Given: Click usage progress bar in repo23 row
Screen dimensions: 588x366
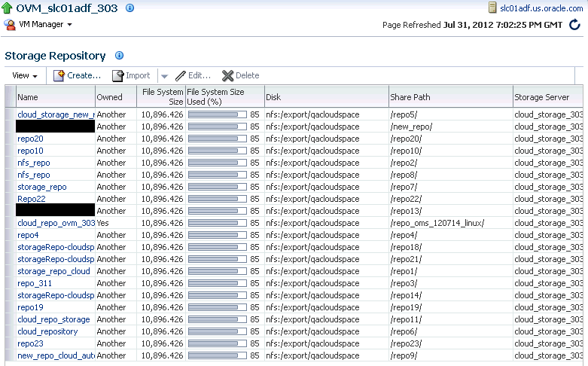Looking at the screenshot, I should [218, 343].
